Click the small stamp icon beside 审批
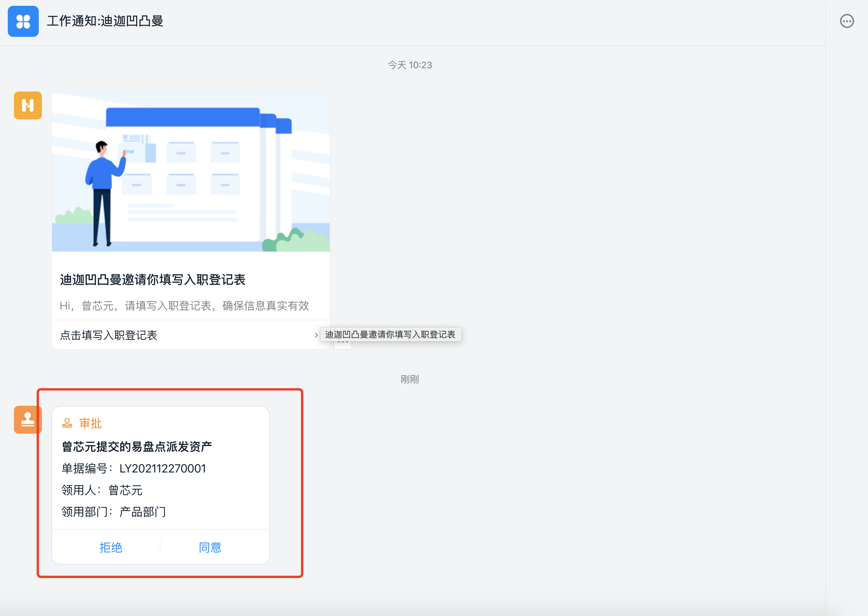The height and width of the screenshot is (616, 868). (x=67, y=423)
